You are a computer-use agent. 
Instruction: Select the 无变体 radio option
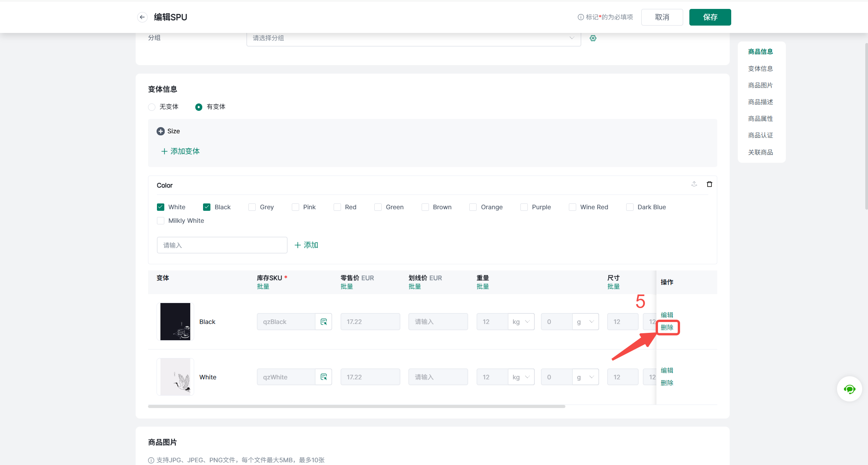pyautogui.click(x=152, y=107)
